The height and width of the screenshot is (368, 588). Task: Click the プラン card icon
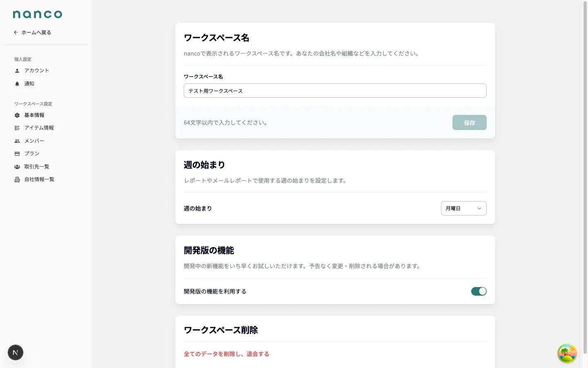(x=17, y=154)
